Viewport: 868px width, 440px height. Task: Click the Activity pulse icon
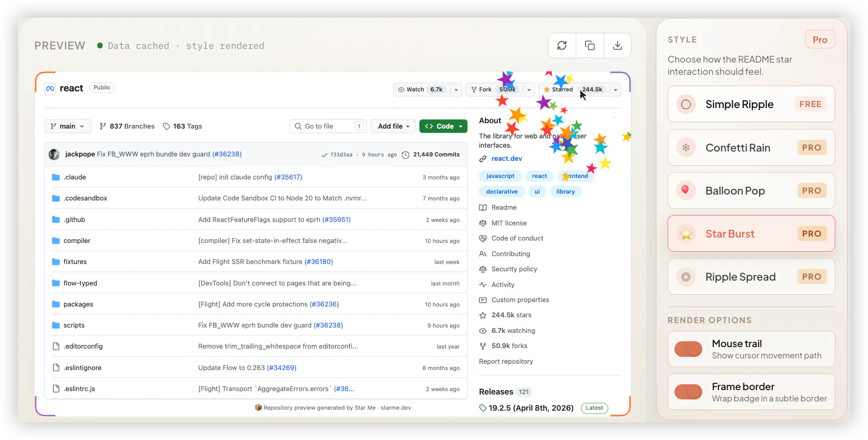tap(483, 285)
